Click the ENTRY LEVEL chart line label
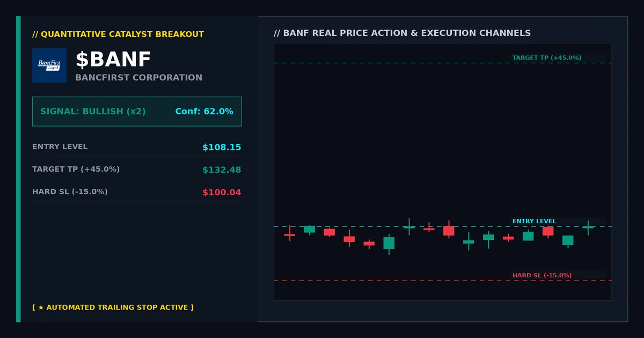 click(x=534, y=221)
